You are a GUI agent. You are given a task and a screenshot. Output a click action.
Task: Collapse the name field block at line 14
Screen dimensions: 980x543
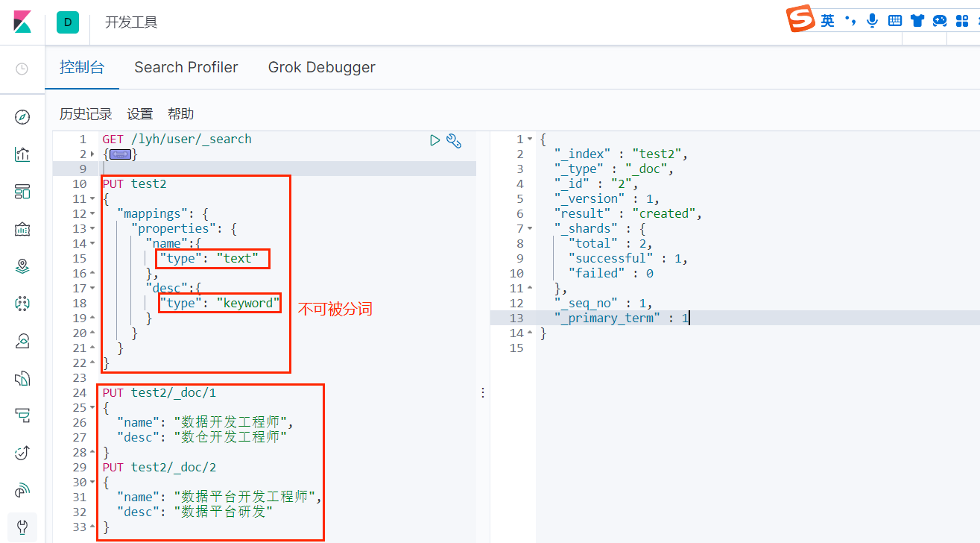click(x=92, y=244)
